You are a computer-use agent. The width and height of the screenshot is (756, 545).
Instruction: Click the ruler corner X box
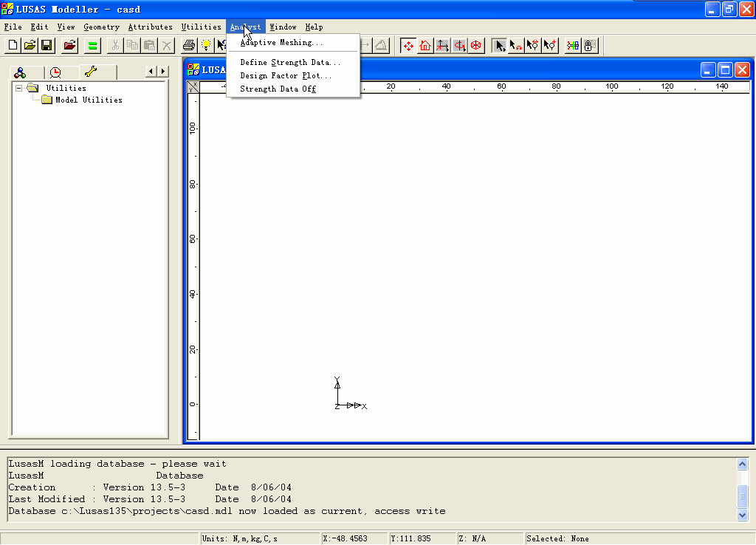(x=193, y=87)
